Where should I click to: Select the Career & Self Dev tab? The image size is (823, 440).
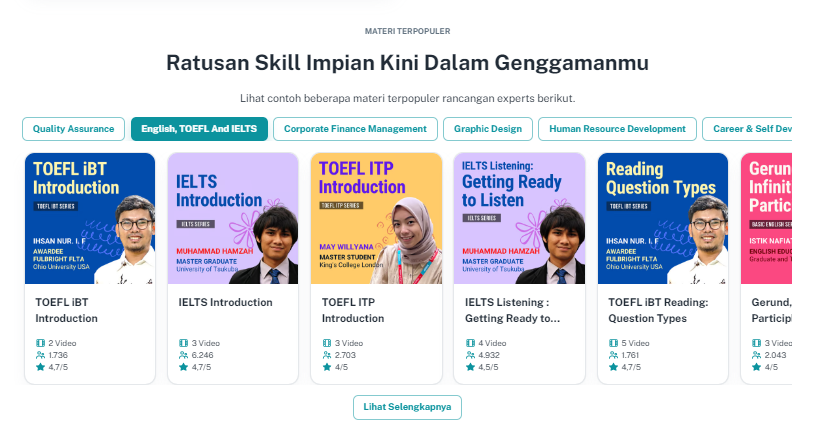point(747,129)
